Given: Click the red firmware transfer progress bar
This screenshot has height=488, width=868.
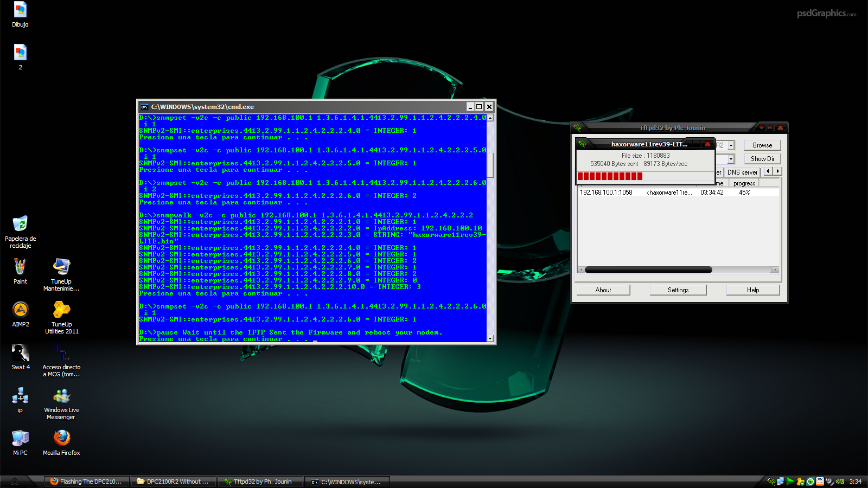Looking at the screenshot, I should [x=610, y=176].
